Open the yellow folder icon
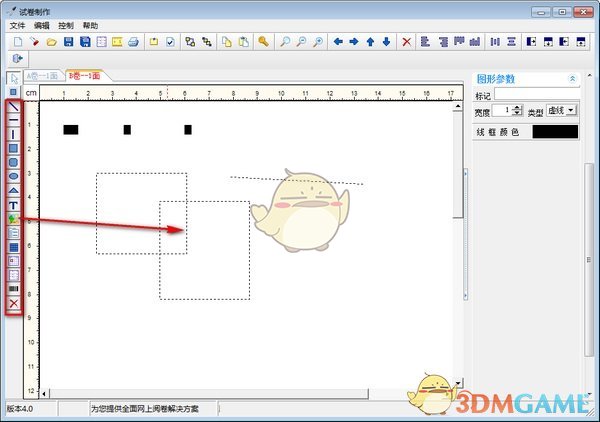Image resolution: width=600 pixels, height=422 pixels. point(52,42)
